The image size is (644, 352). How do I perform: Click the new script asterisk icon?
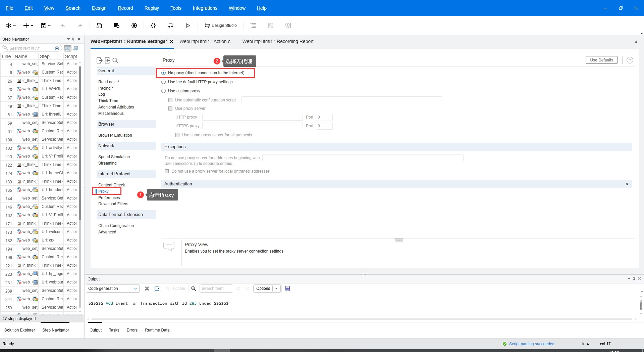point(9,26)
